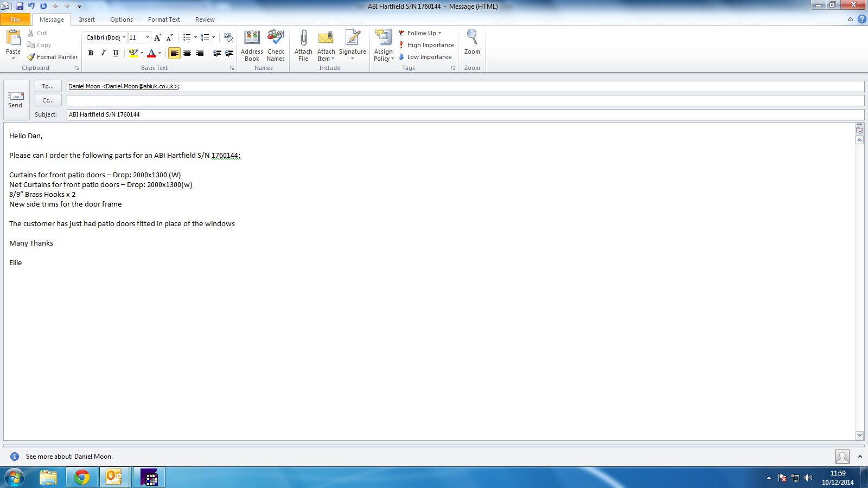Launch Google Chrome from the taskbar
Viewport: 868px width, 488px height.
(82, 477)
